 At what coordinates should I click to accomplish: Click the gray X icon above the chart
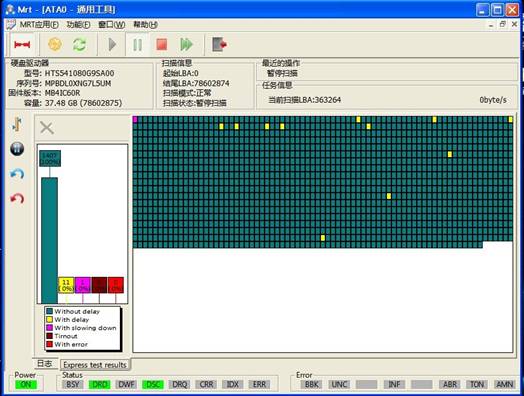[x=47, y=128]
